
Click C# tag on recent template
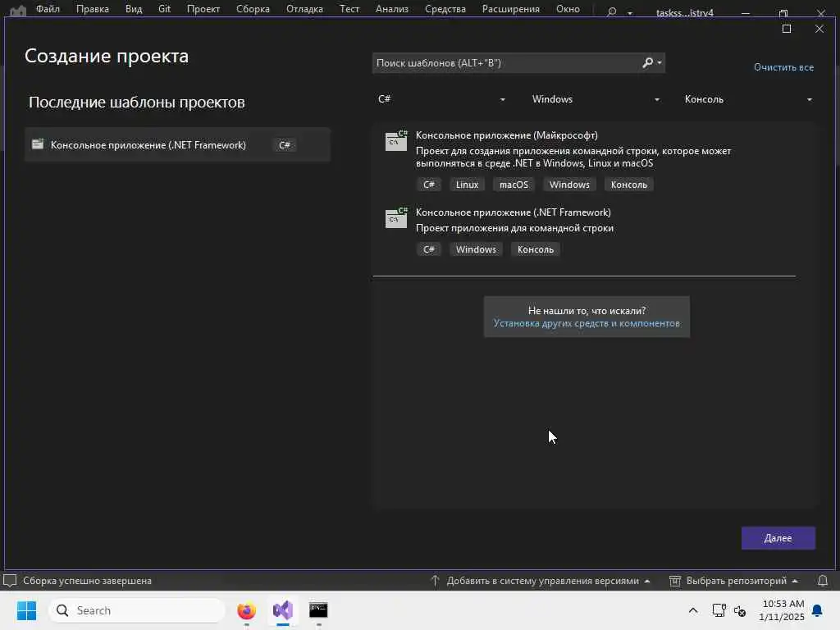tap(285, 145)
